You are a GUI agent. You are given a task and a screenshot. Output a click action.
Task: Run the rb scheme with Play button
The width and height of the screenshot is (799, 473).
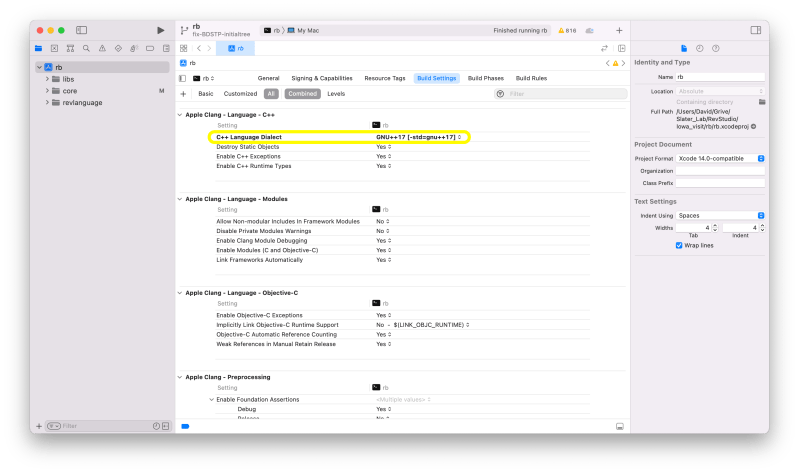click(x=161, y=31)
